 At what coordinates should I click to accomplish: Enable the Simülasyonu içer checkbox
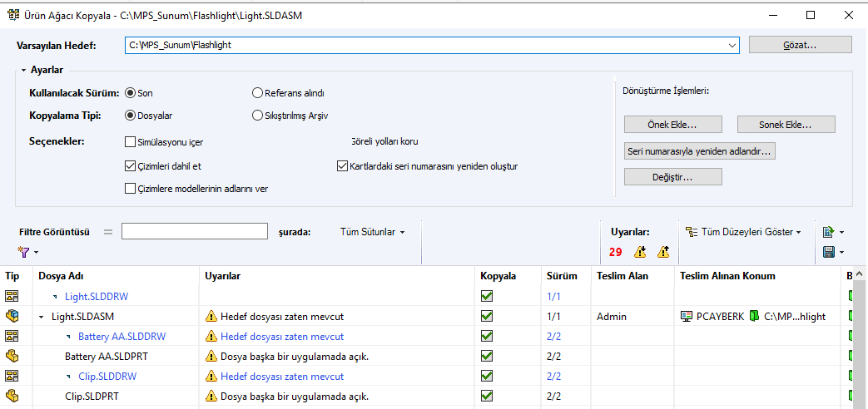pos(131,142)
